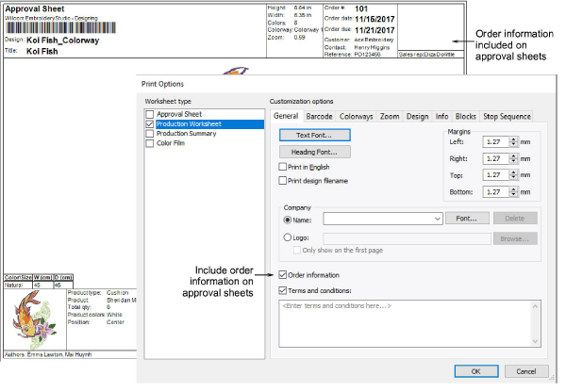Image resolution: width=566 pixels, height=392 pixels.
Task: Tick the Color Film checkbox
Action: pyautogui.click(x=150, y=144)
